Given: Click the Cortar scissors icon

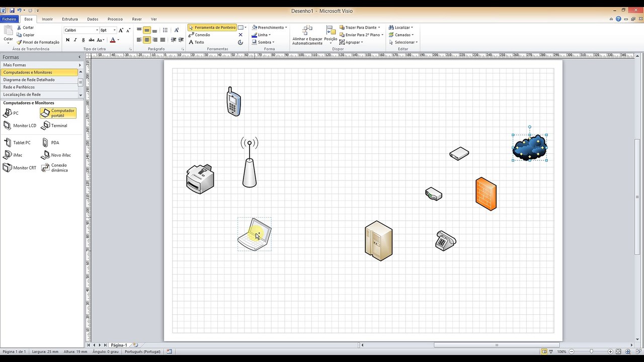Looking at the screenshot, I should (x=19, y=28).
